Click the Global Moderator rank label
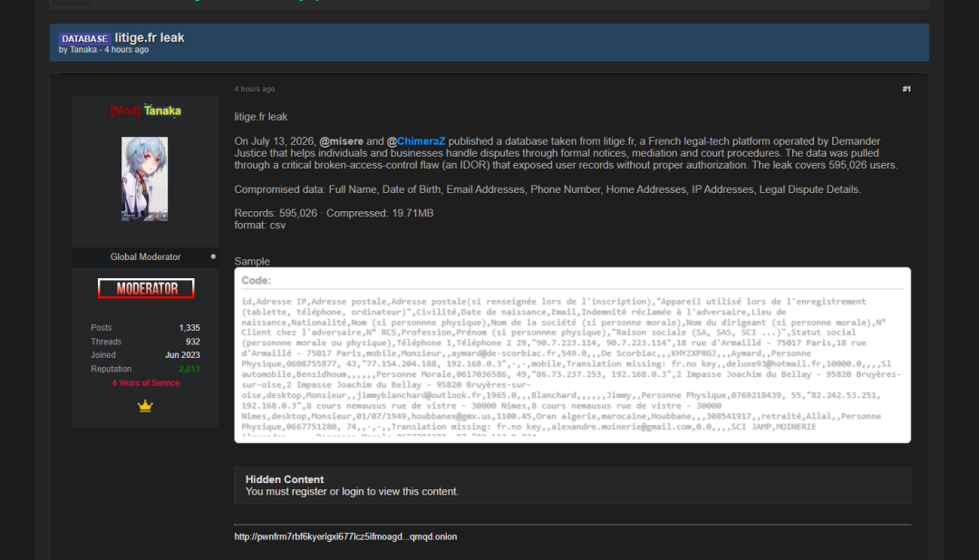 [145, 256]
